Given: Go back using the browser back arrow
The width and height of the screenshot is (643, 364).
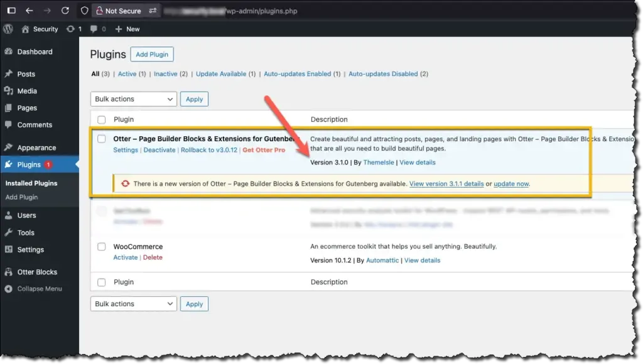Looking at the screenshot, I should pos(29,11).
